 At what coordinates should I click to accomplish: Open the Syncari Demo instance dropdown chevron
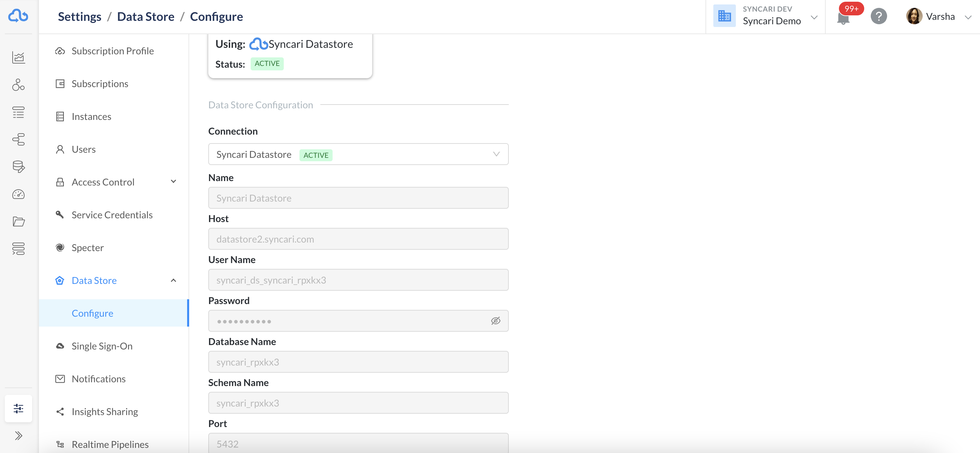(x=814, y=17)
